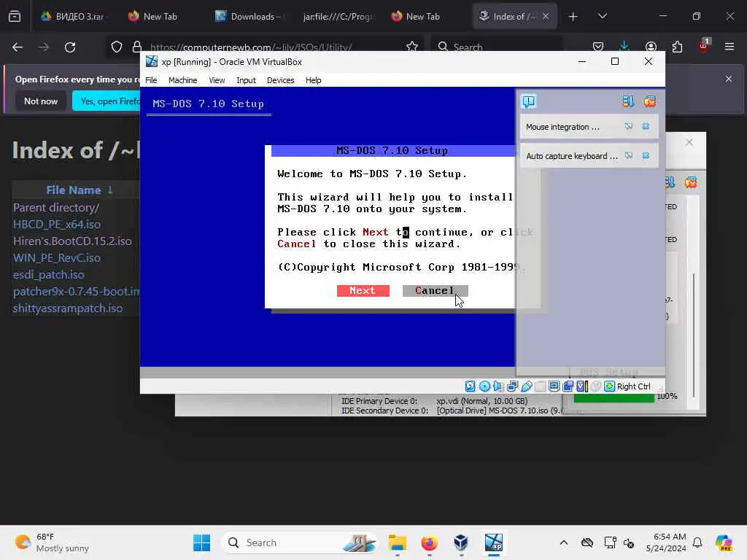Click the greyed mouse integration status icon

tap(595, 386)
